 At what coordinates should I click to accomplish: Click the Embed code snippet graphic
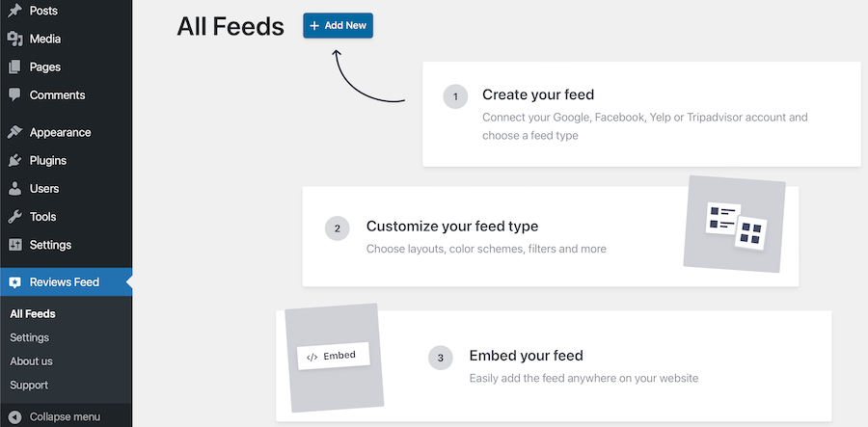pos(331,356)
